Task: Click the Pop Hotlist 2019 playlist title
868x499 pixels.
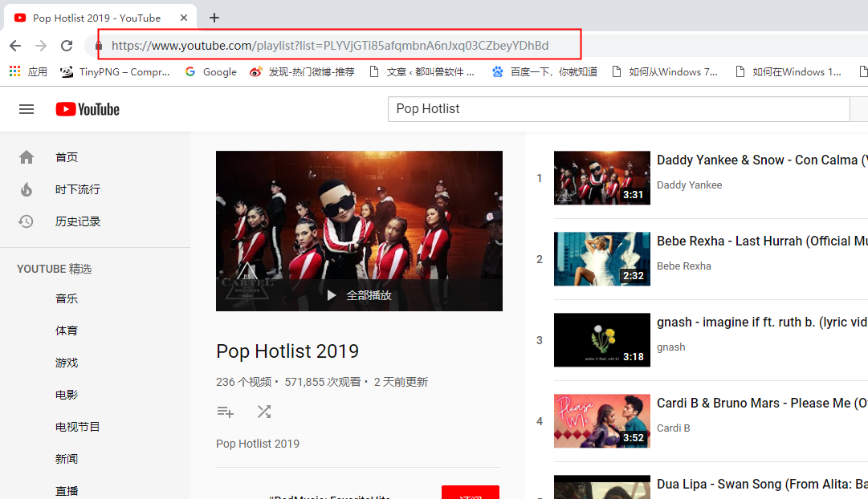Action: pyautogui.click(x=287, y=351)
